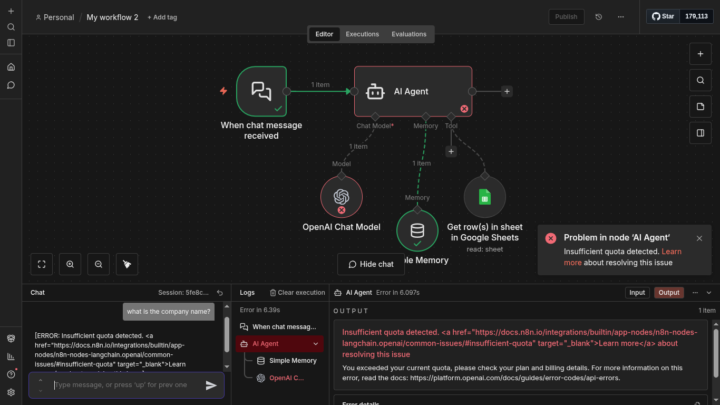Viewport: 720px width, 405px height.
Task: Click the Session: 5fe8c... label
Action: (x=183, y=292)
